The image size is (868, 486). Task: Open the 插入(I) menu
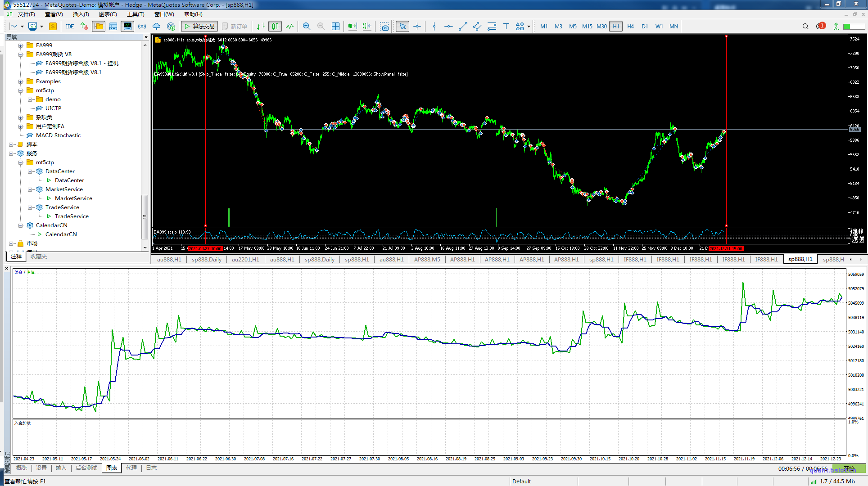pos(81,14)
